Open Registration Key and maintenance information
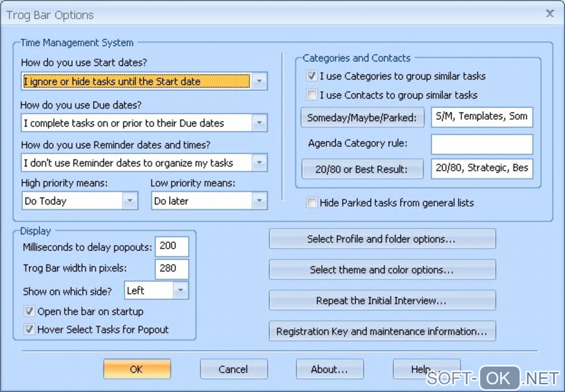Screen dimensions: 565x392 point(382,331)
